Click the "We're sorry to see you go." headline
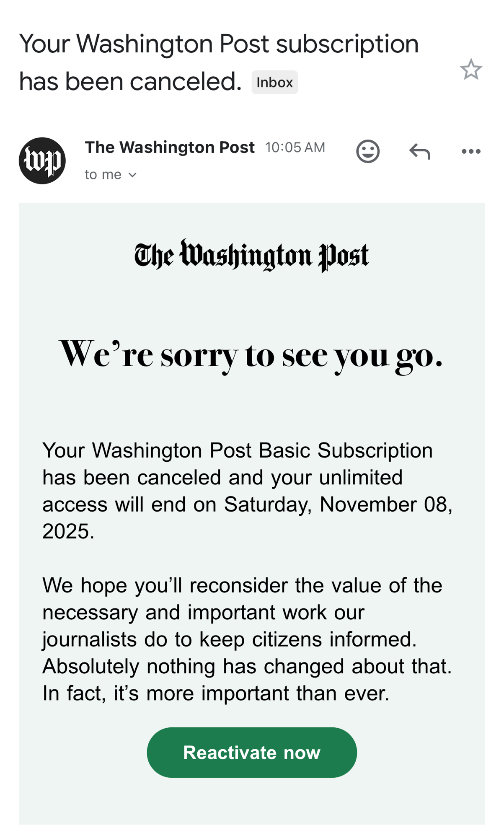Image resolution: width=504 pixels, height=838 pixels. 251,355
